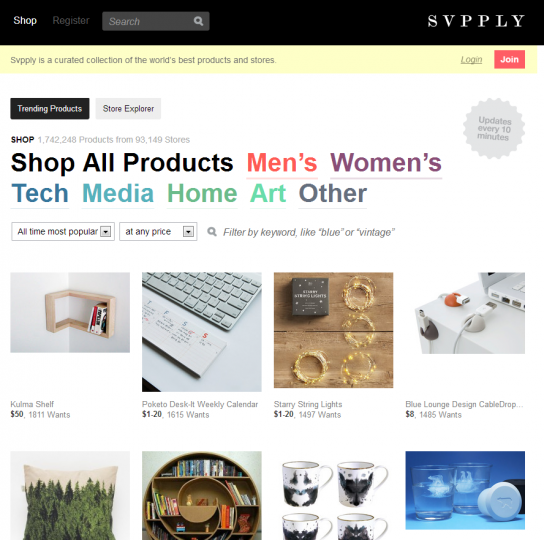Browse the Women's category
The width and height of the screenshot is (544, 540).
click(x=386, y=163)
